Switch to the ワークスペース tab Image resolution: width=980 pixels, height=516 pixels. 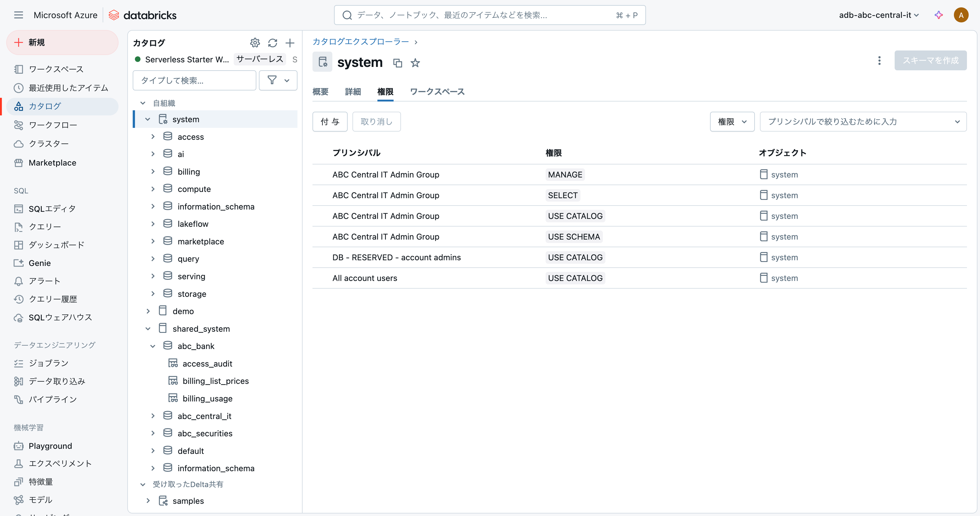tap(437, 92)
